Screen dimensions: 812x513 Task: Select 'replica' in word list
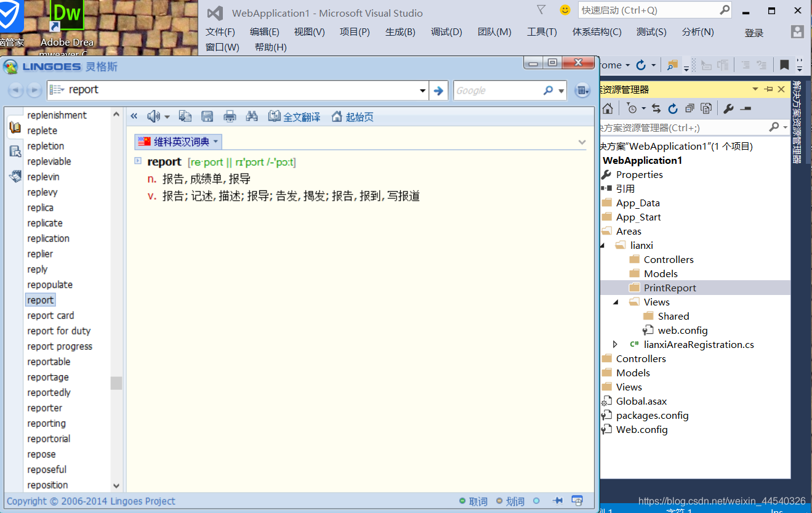point(40,208)
